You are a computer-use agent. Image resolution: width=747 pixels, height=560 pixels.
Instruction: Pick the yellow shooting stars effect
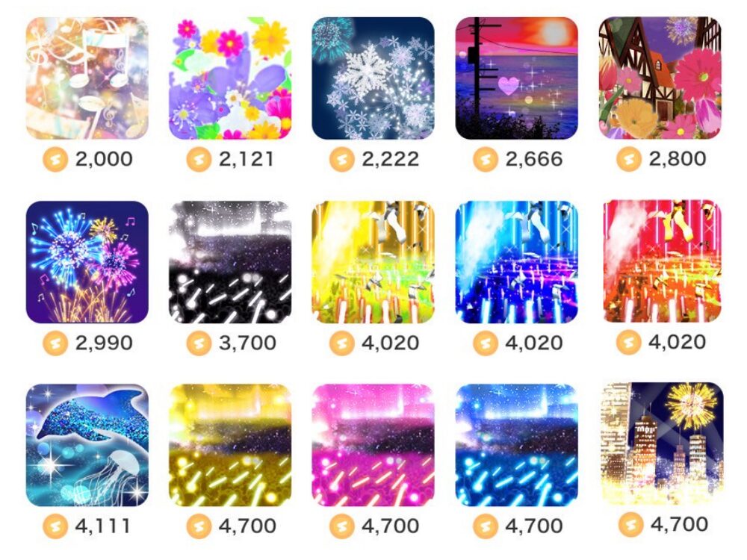tap(230, 445)
